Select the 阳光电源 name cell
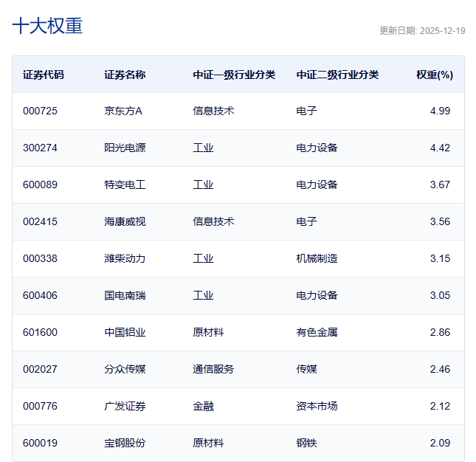The width and height of the screenshot is (476, 462). [125, 148]
